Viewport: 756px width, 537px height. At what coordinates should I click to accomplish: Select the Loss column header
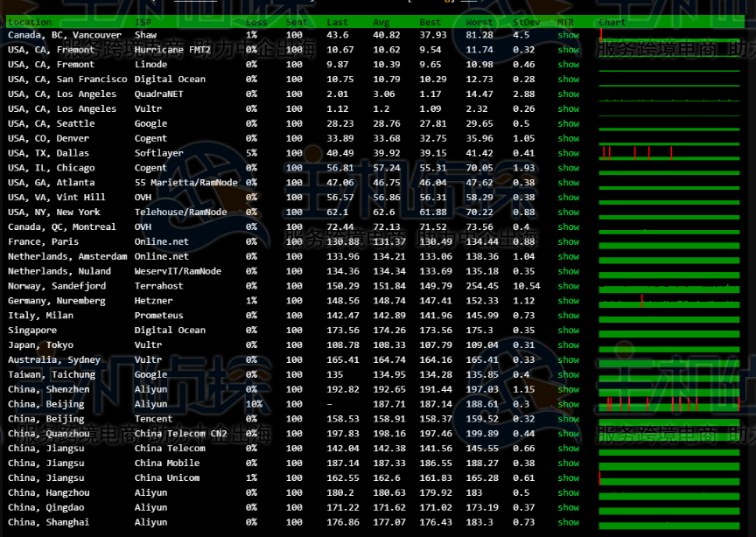coord(256,22)
